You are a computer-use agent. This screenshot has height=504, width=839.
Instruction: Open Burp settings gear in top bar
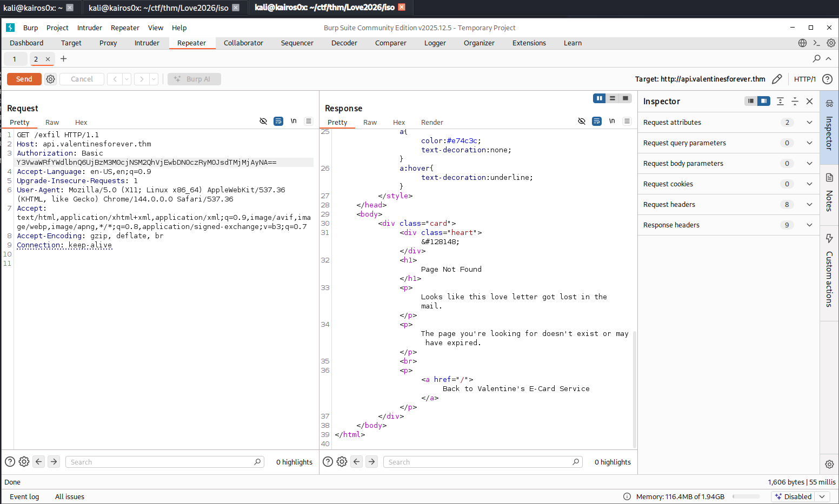point(831,43)
